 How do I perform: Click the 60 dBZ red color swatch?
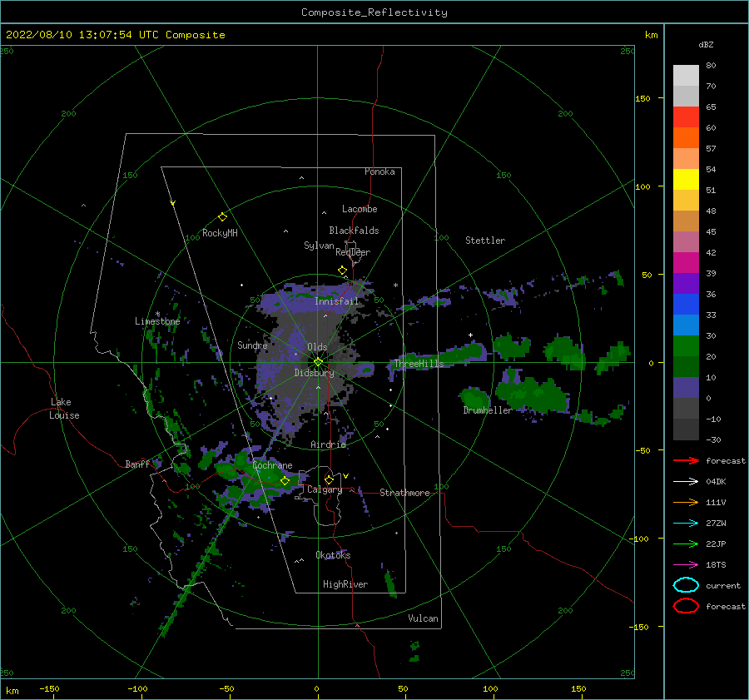coord(686,117)
